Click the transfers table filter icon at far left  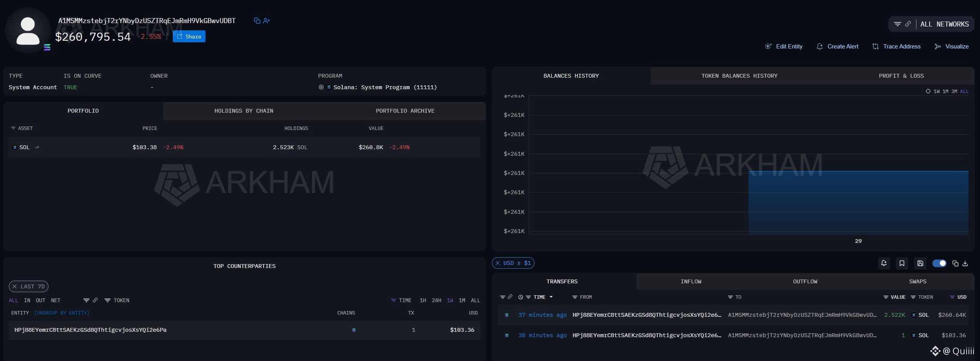[502, 297]
